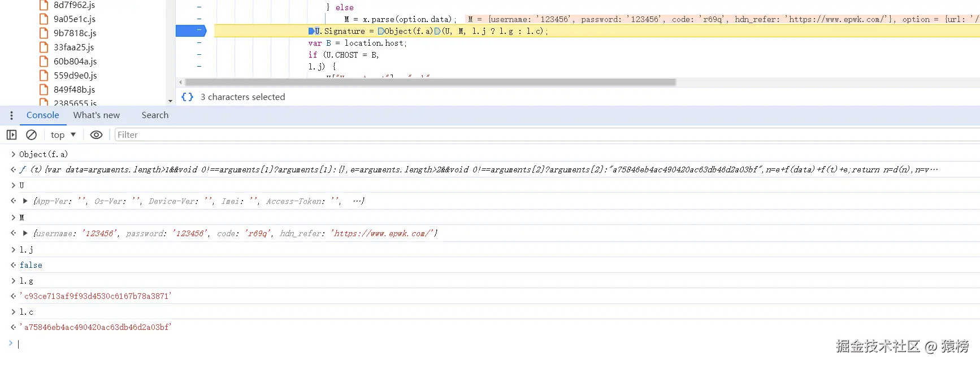Image resolution: width=980 pixels, height=365 pixels.
Task: Click the gutter dash on the l.j) { line
Action: [x=199, y=66]
